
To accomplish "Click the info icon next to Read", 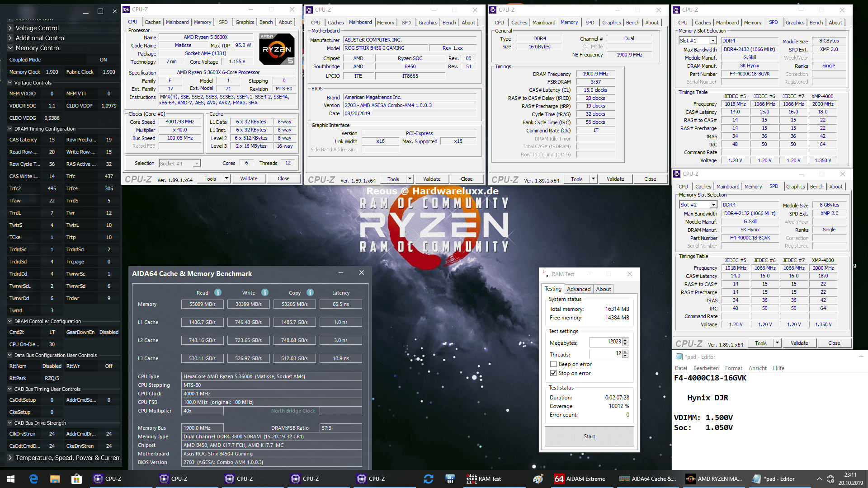I will 217,292.
